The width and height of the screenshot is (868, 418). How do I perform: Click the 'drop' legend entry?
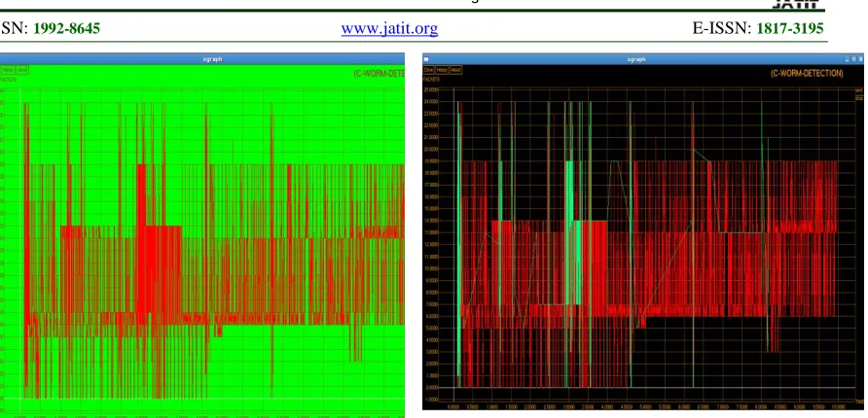(859, 98)
